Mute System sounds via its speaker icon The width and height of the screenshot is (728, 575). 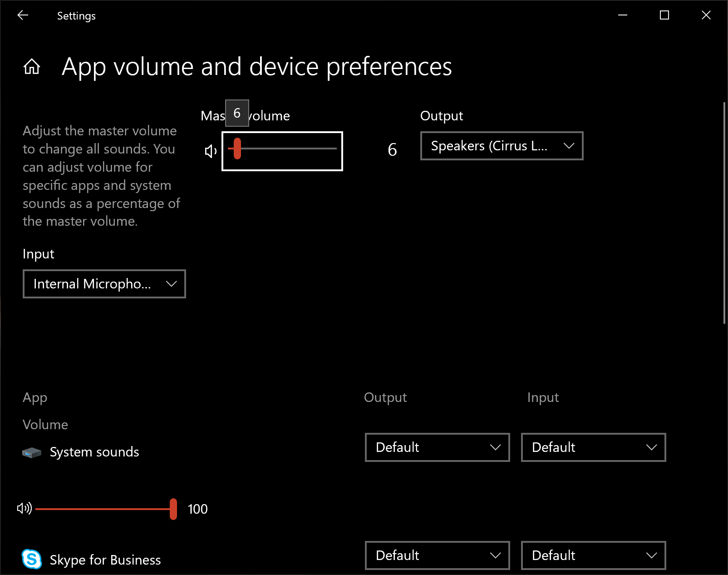[25, 508]
